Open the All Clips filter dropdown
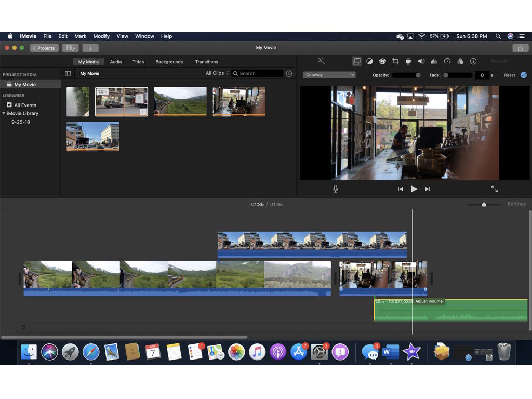Screen dimensions: 532x399 [217, 73]
